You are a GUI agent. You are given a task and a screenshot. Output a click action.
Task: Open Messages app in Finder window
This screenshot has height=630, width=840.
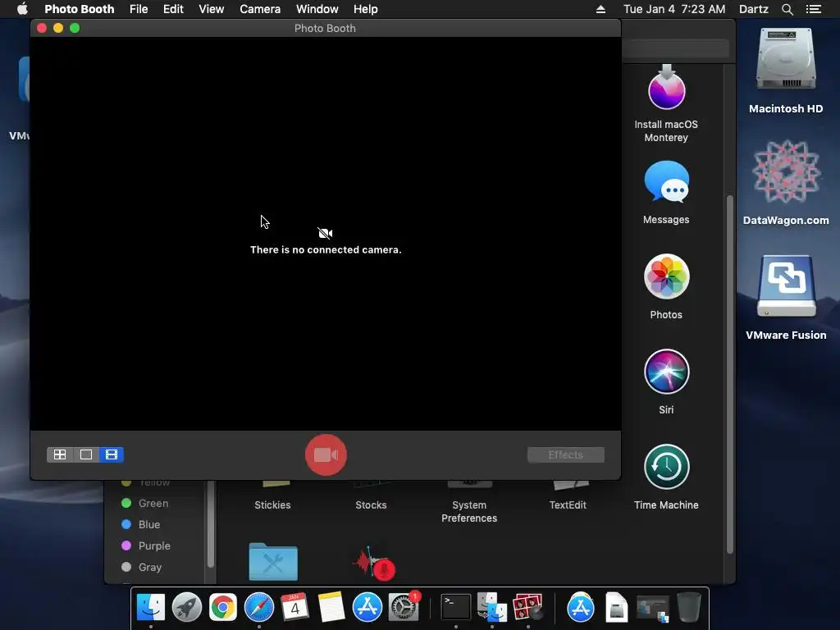click(x=666, y=182)
